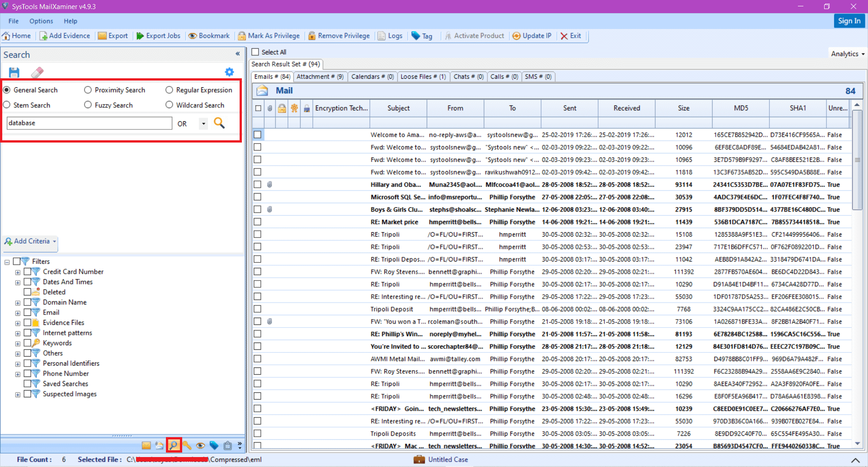Run search with magnifier icon
Viewport: 868px width, 467px height.
point(219,123)
